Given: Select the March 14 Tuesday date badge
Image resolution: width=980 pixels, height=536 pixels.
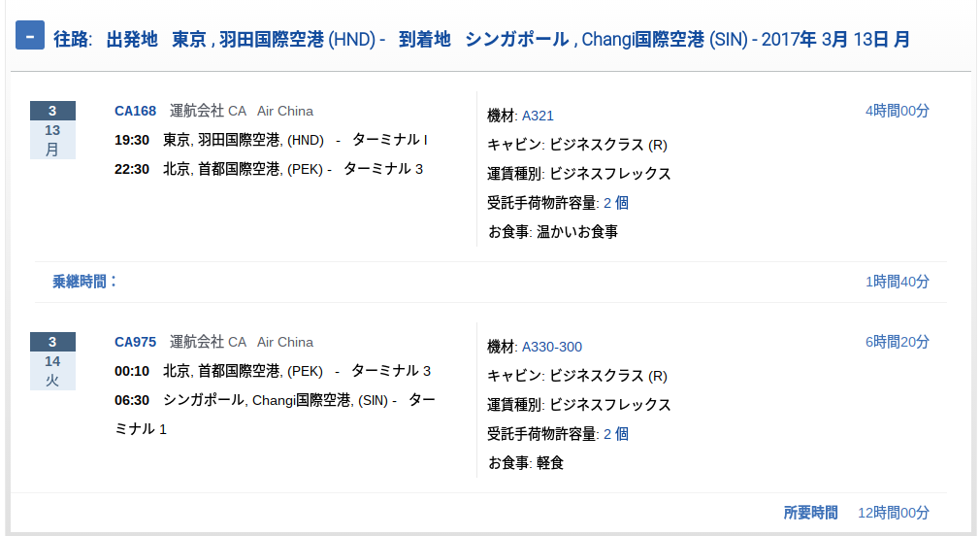Looking at the screenshot, I should (52, 361).
